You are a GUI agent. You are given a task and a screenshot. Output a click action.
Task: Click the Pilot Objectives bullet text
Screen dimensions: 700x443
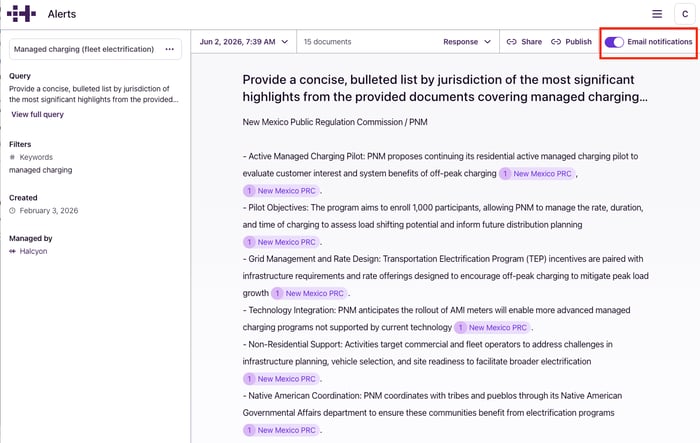[443, 216]
